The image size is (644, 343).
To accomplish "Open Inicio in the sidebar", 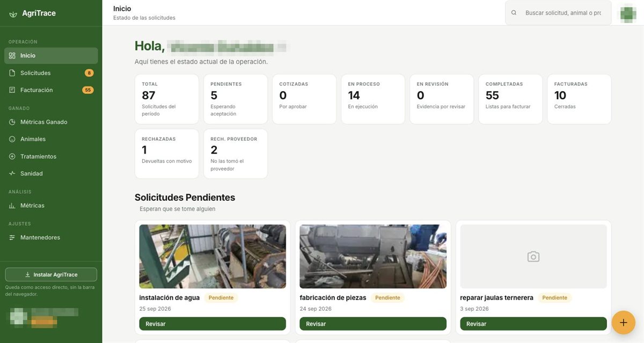I will point(51,56).
